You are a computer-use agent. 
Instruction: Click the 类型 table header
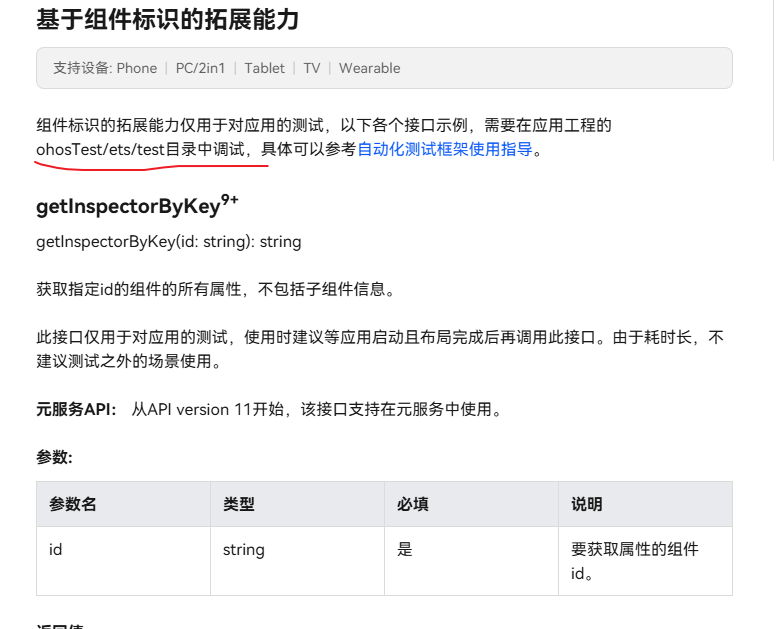click(x=239, y=504)
